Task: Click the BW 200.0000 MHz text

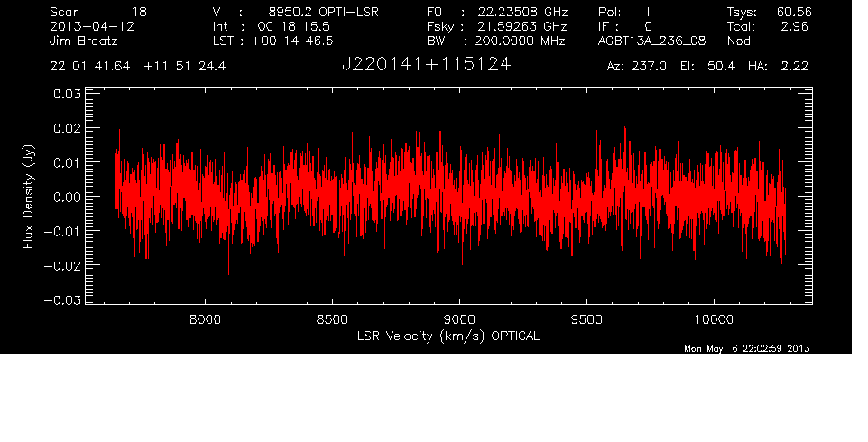Action: coord(496,41)
